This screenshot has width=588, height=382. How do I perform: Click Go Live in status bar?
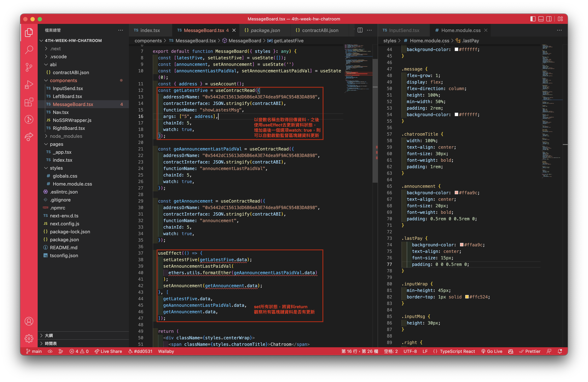(x=492, y=351)
